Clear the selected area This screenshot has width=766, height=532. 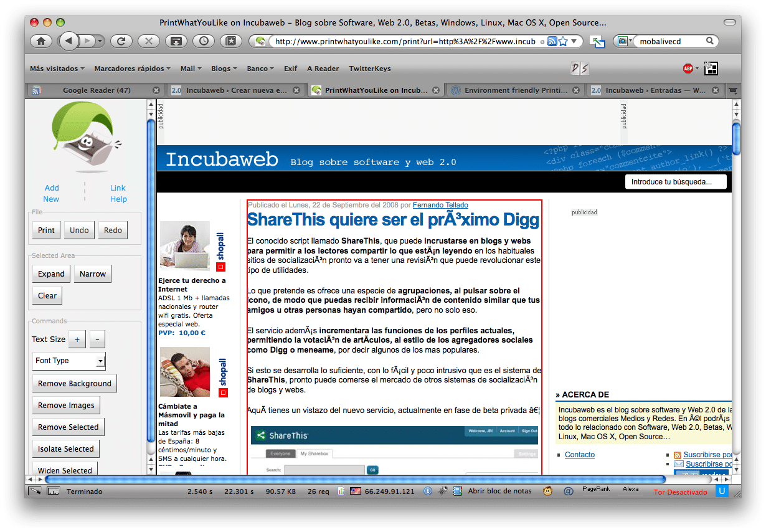point(47,295)
